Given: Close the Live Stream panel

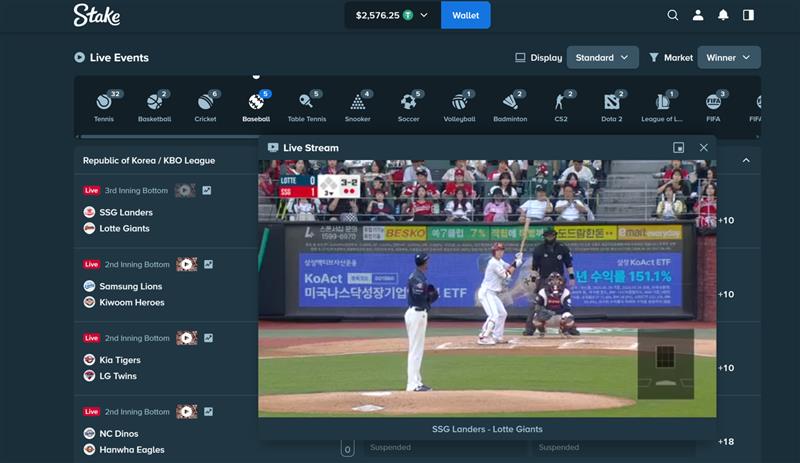Looking at the screenshot, I should [704, 148].
